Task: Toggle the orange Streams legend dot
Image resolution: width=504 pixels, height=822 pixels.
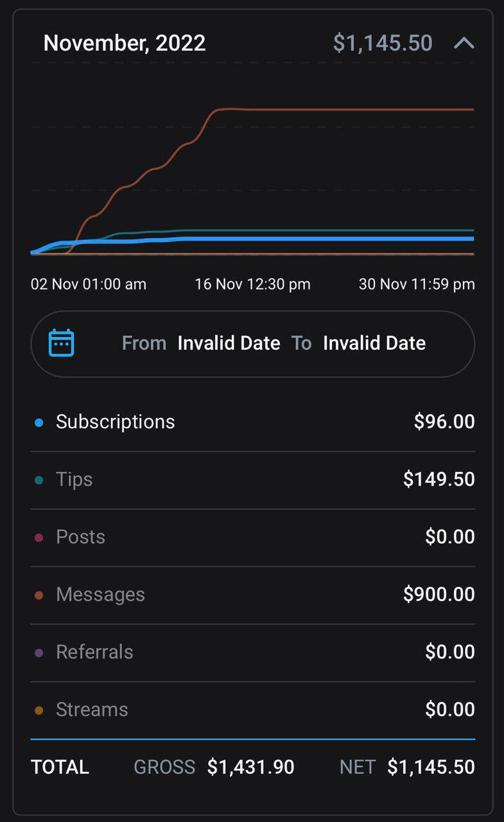Action: (39, 710)
